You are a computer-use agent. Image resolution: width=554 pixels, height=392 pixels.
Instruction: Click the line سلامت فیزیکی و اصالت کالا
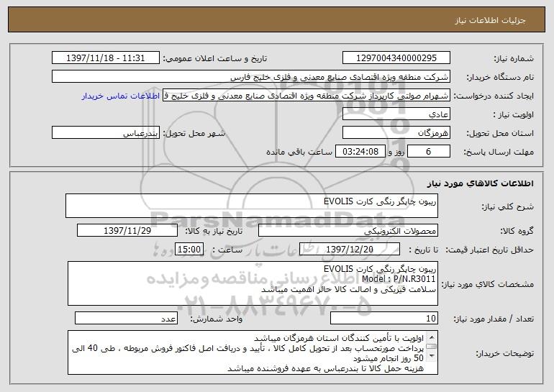349,290
